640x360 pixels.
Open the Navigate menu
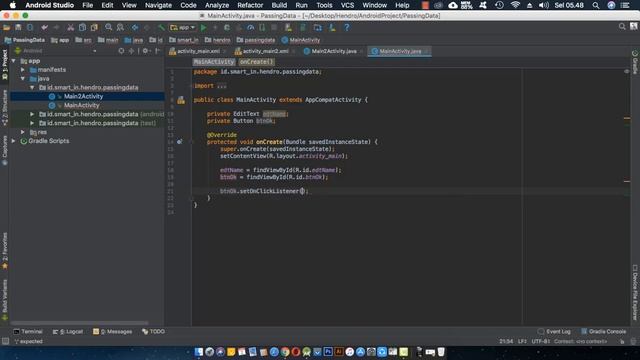point(158,5)
